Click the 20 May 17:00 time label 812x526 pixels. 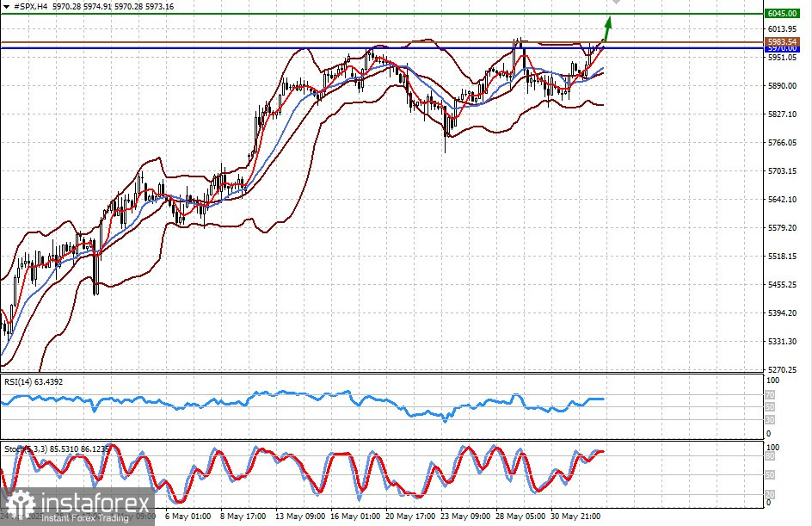(410, 517)
